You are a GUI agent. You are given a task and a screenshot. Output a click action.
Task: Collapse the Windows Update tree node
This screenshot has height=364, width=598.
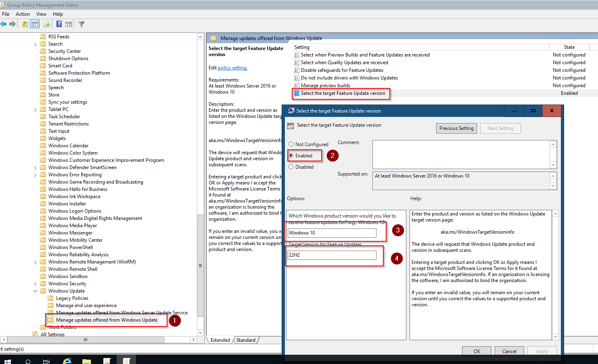pyautogui.click(x=36, y=291)
